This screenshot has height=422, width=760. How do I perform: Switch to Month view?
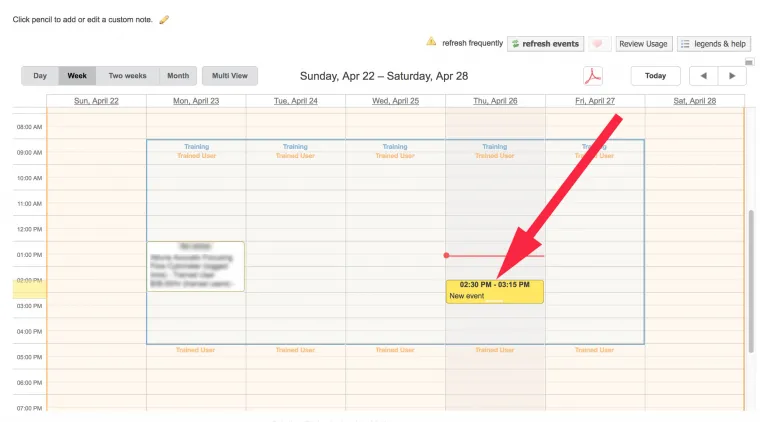178,76
